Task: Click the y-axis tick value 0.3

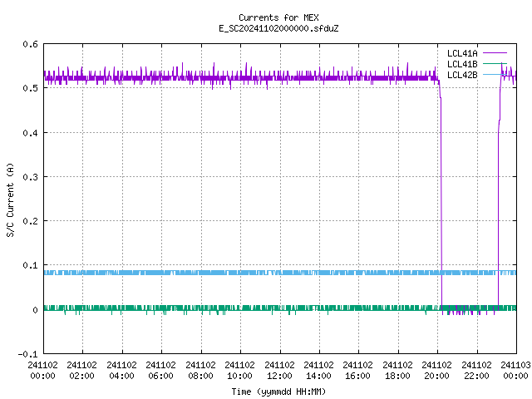Action: (x=30, y=177)
